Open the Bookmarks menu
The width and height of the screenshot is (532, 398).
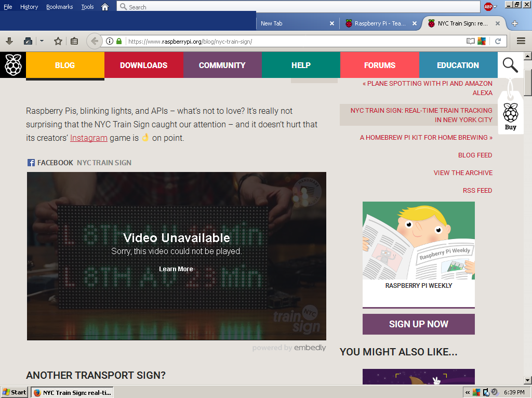[x=59, y=7]
